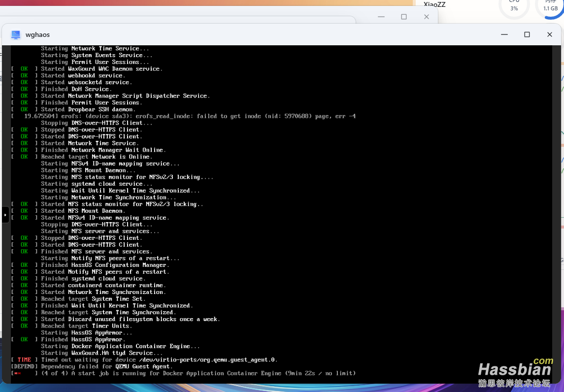The height and width of the screenshot is (392, 564).
Task: Click the wghaos window title text
Action: 37,35
